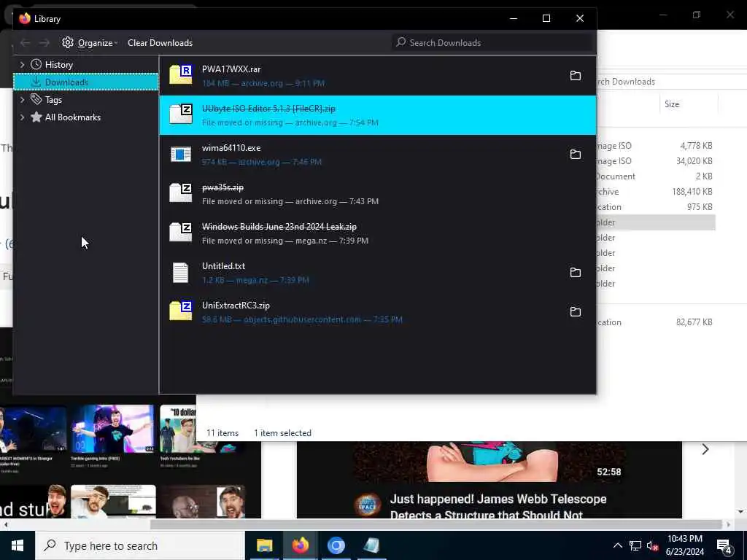747x560 pixels.
Task: Select the PWA17WXX.rar download entry
Action: tap(377, 76)
